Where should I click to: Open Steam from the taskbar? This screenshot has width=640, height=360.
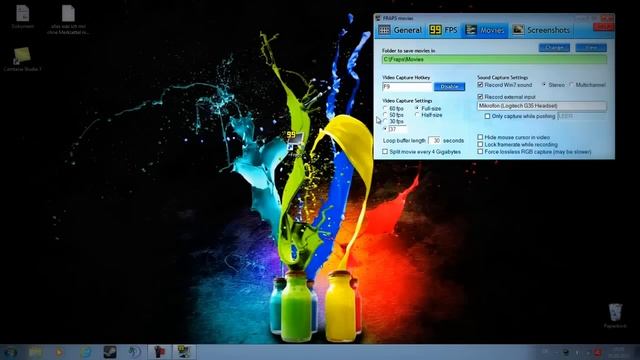pyautogui.click(x=110, y=352)
